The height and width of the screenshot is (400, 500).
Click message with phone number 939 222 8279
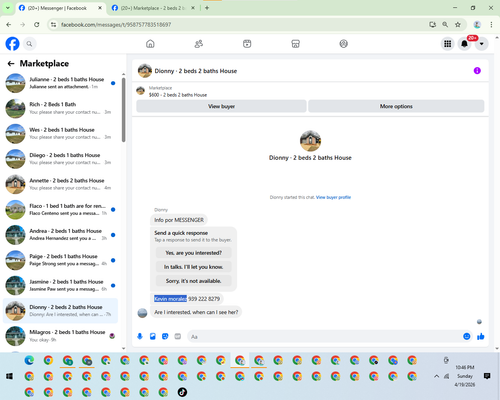(x=187, y=299)
